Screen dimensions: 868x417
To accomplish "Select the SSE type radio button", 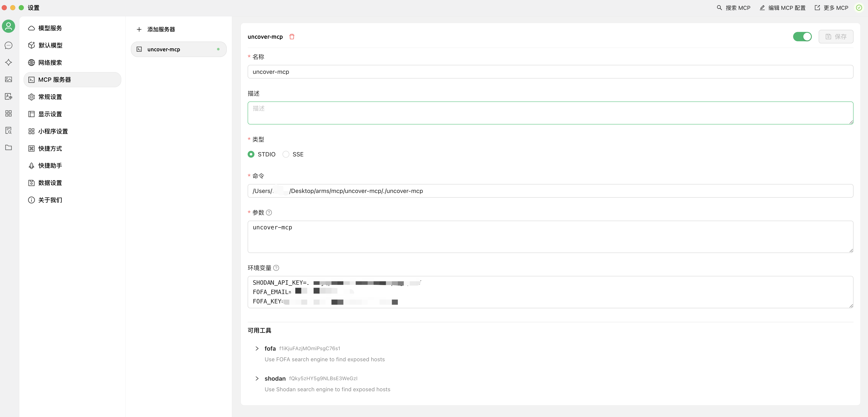I will [x=286, y=154].
